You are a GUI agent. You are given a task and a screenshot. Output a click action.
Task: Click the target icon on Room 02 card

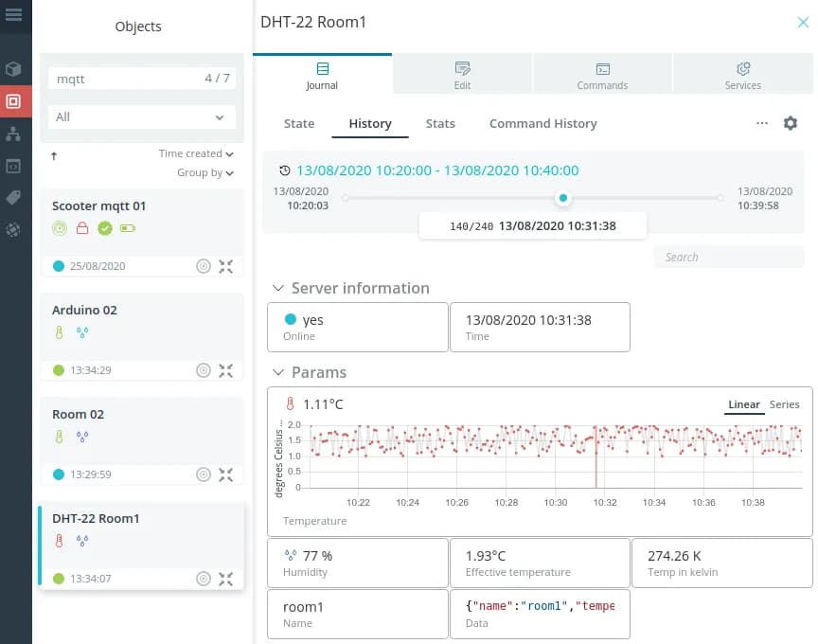click(x=203, y=474)
